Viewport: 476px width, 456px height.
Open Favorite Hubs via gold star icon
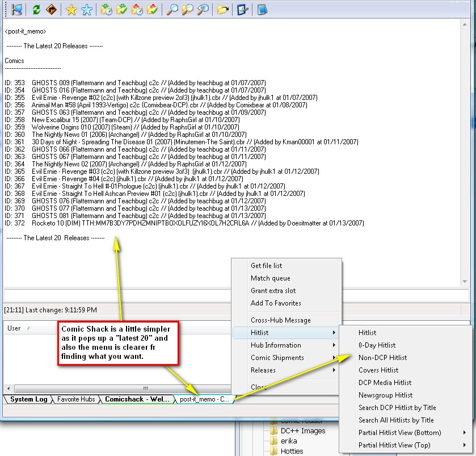pyautogui.click(x=71, y=9)
